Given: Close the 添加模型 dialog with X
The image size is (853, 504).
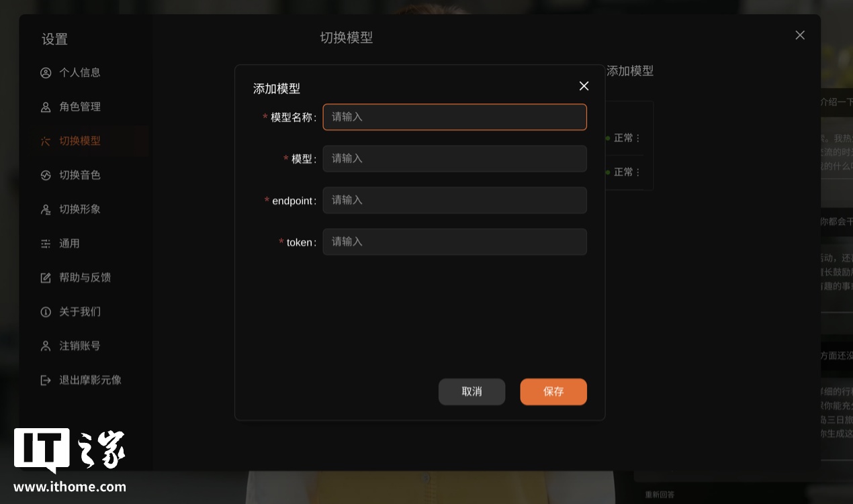Looking at the screenshot, I should coord(584,86).
